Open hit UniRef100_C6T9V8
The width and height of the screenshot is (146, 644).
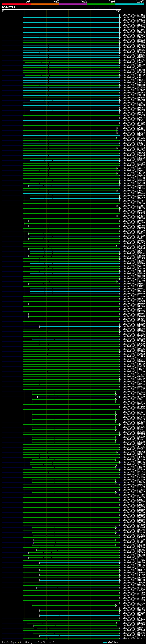point(134,17)
